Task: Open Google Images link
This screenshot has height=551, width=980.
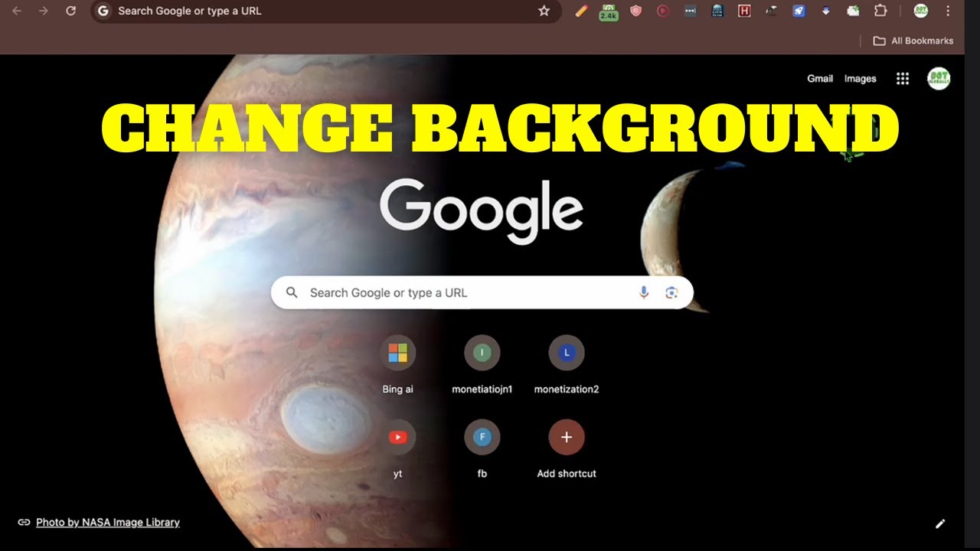Action: click(860, 78)
